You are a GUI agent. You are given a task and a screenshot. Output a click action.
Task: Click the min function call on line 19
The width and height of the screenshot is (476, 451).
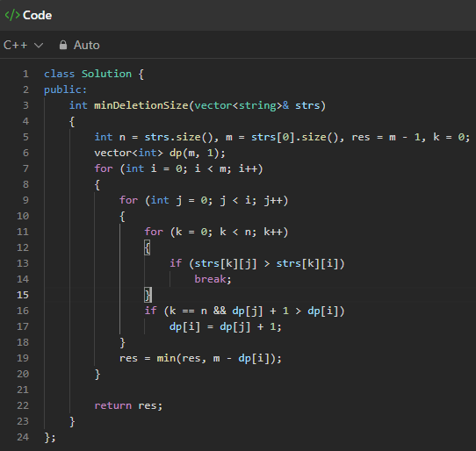(x=166, y=358)
